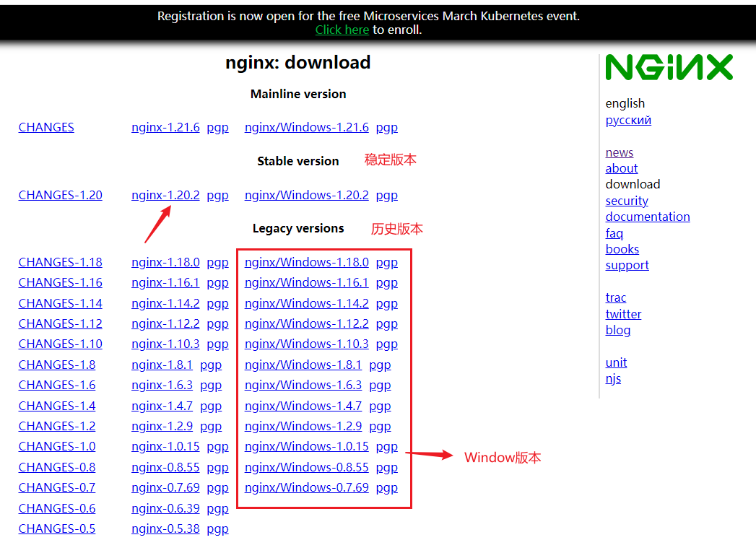Viewport: 756px width, 540px height.
Task: Open support link in sidebar
Action: point(627,266)
